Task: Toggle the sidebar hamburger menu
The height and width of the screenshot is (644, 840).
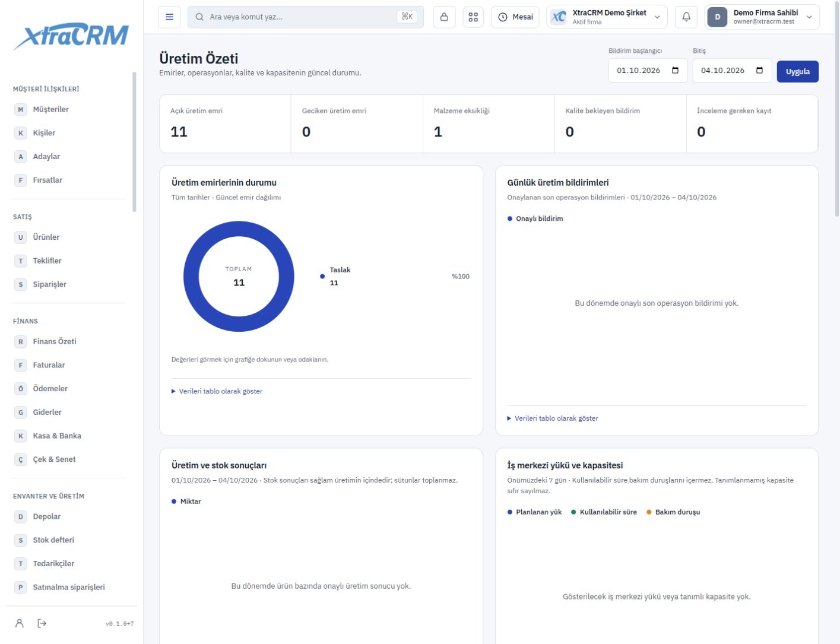Action: coord(169,17)
